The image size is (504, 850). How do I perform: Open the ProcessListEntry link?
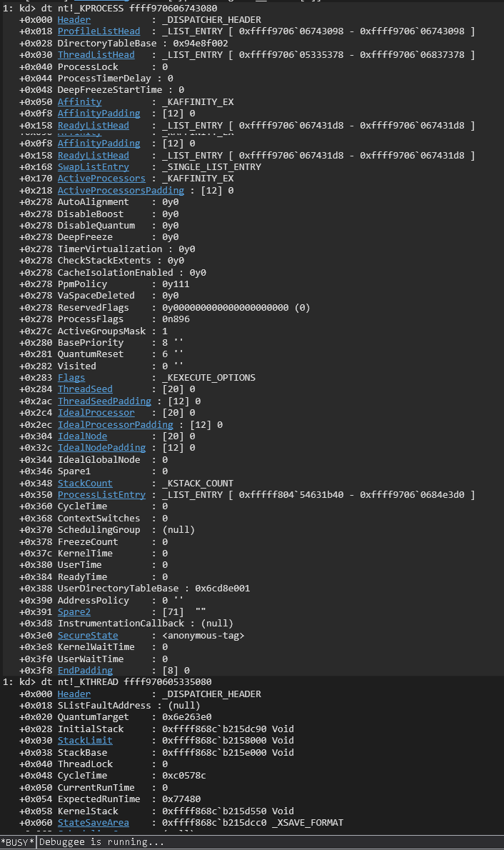[101, 495]
